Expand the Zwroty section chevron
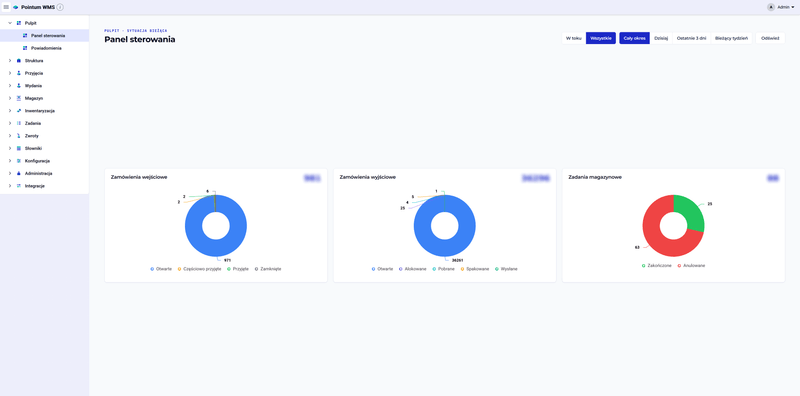The width and height of the screenshot is (800, 396). [x=10, y=136]
